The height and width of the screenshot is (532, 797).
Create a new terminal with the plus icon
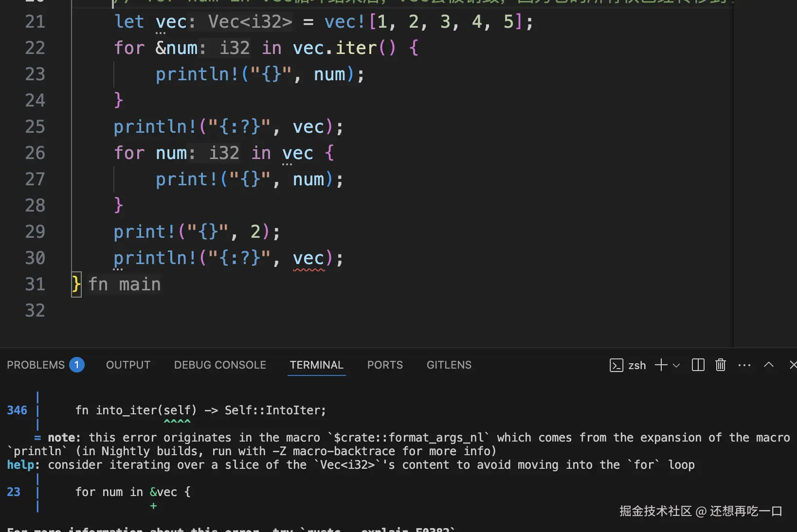coord(661,365)
